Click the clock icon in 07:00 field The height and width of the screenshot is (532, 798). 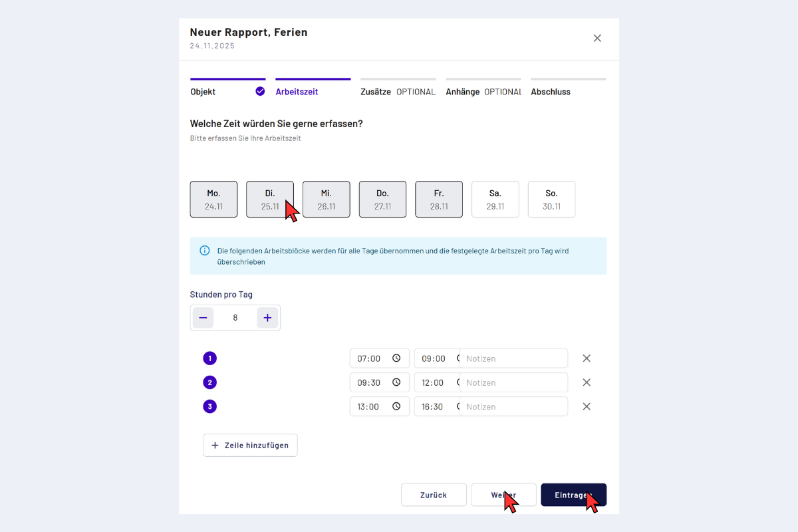[x=396, y=358]
